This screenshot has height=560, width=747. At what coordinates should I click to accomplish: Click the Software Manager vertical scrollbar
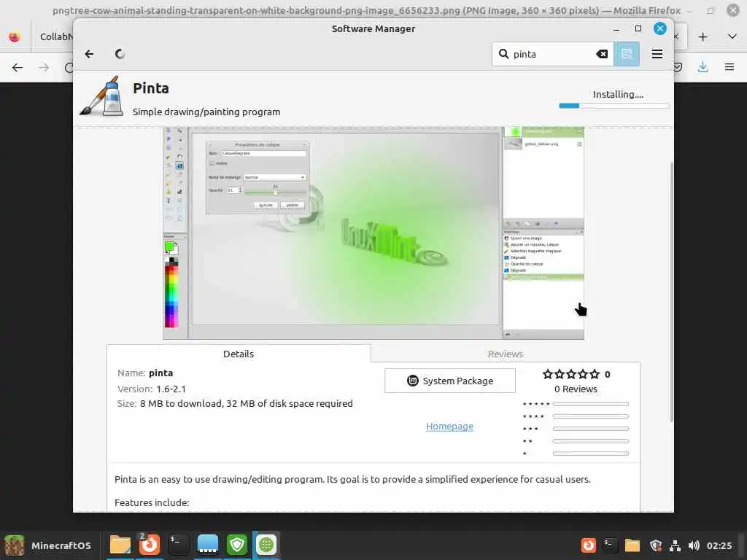pos(671,292)
